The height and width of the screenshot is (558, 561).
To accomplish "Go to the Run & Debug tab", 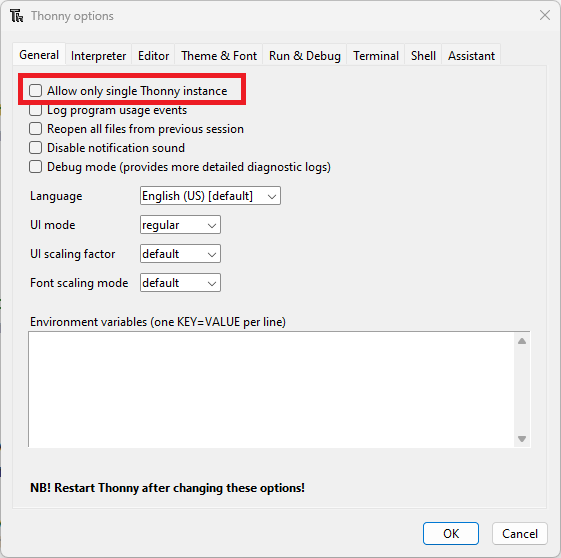I will pyautogui.click(x=305, y=55).
